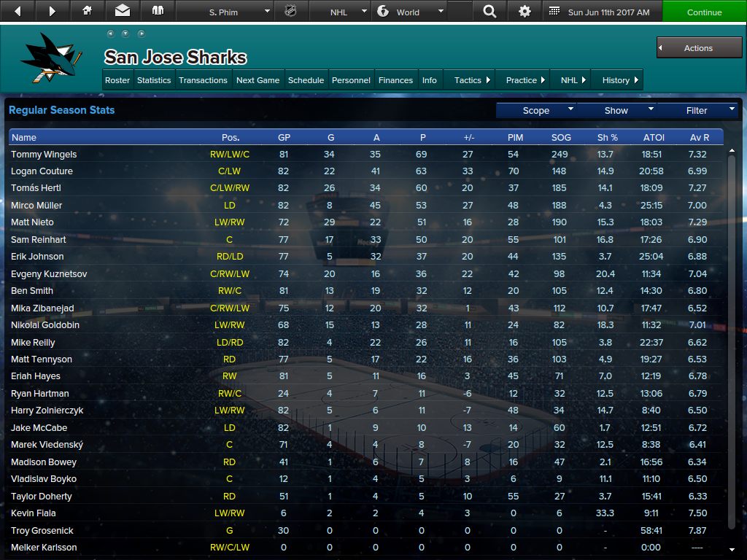Open the Schedule tab
Viewport: 747px width, 560px height.
tap(306, 80)
